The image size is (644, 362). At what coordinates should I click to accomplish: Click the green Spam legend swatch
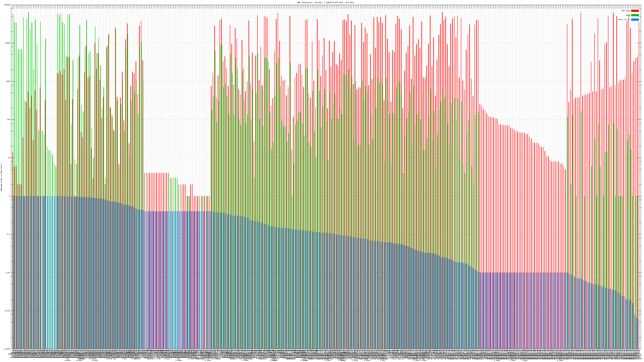click(635, 15)
